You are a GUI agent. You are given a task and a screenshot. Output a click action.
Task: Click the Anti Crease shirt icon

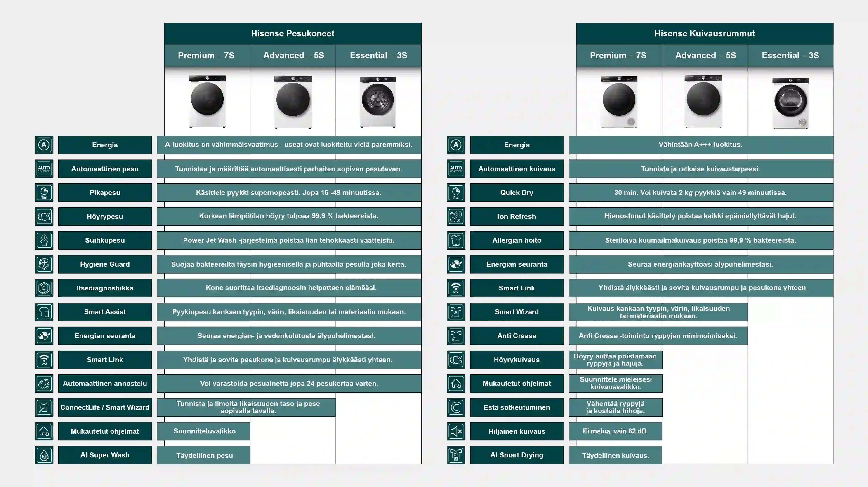click(456, 336)
